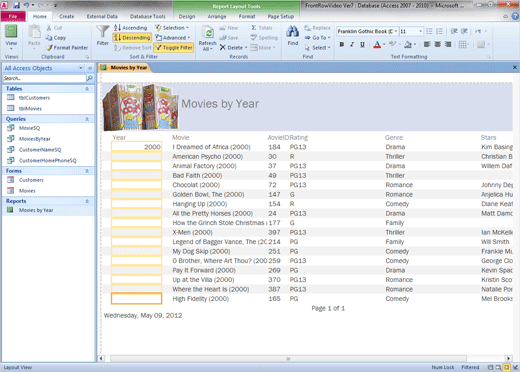Screen dimensions: 520x372
Task: Open the Selection filter dropdown
Action: click(x=172, y=28)
